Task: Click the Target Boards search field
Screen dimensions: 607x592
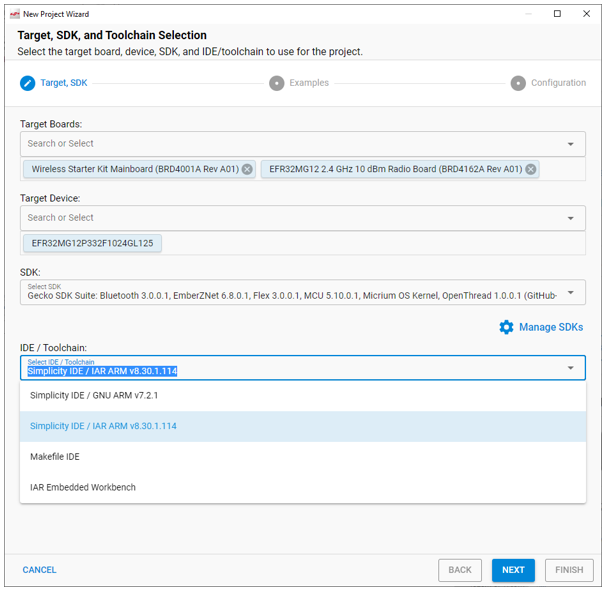Action: (x=303, y=144)
